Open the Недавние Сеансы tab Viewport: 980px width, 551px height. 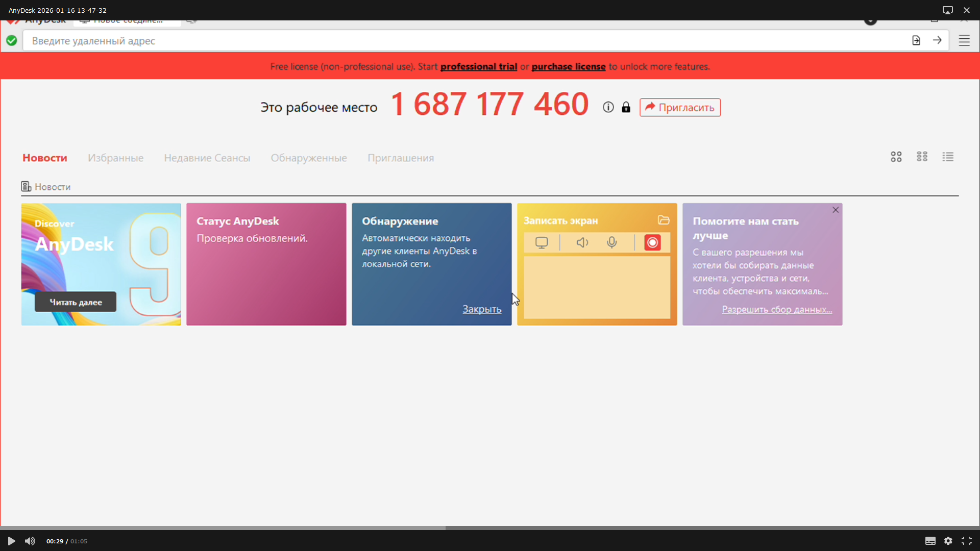tap(207, 158)
